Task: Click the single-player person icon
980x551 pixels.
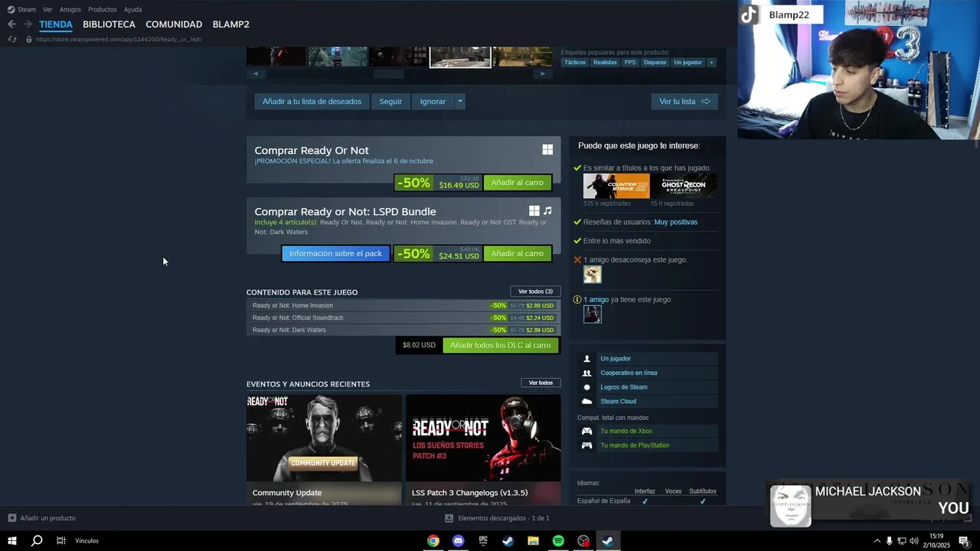Action: pyautogui.click(x=586, y=359)
